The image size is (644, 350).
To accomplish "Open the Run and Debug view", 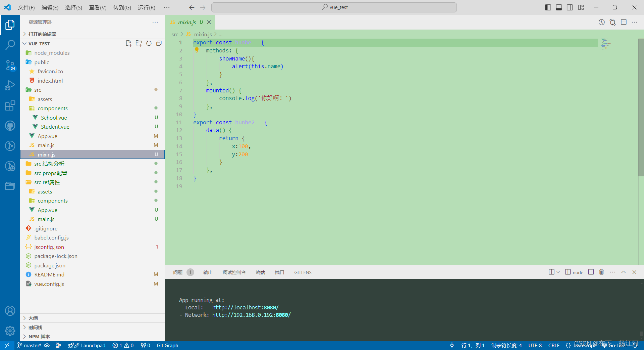I will point(10,85).
